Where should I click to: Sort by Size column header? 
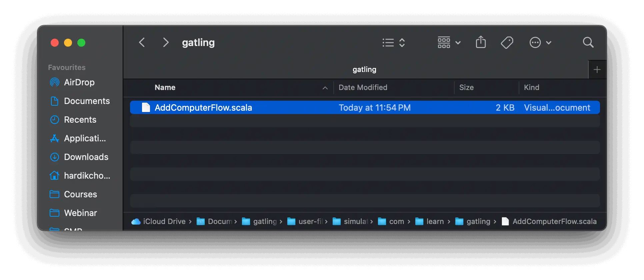coord(466,87)
